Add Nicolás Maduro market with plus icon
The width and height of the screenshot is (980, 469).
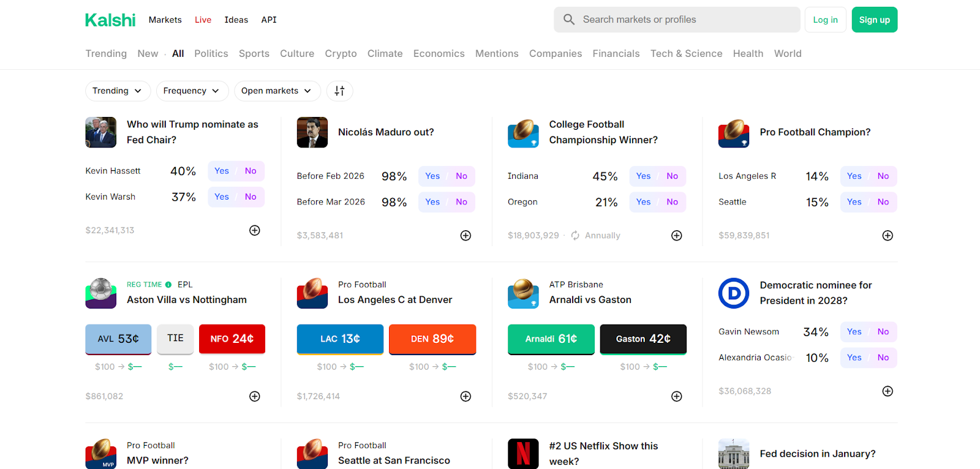pos(466,236)
